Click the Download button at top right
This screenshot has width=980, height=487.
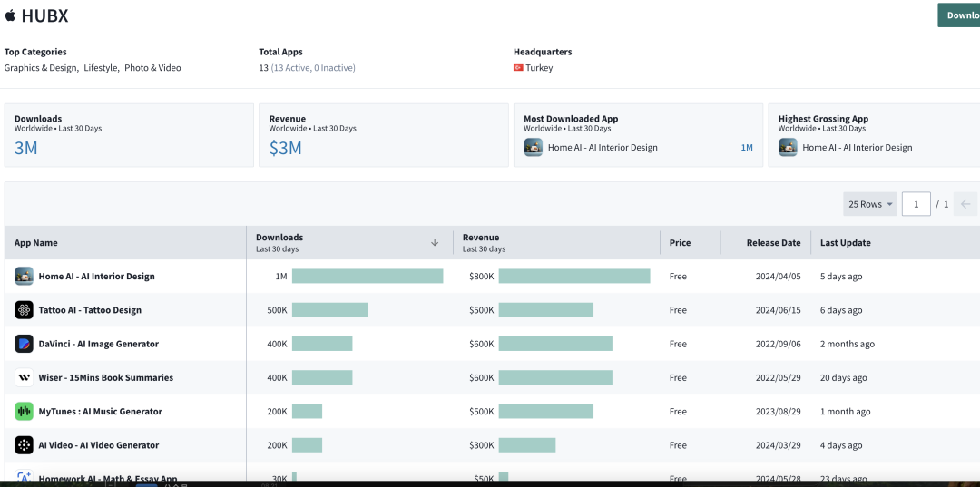[x=959, y=15]
